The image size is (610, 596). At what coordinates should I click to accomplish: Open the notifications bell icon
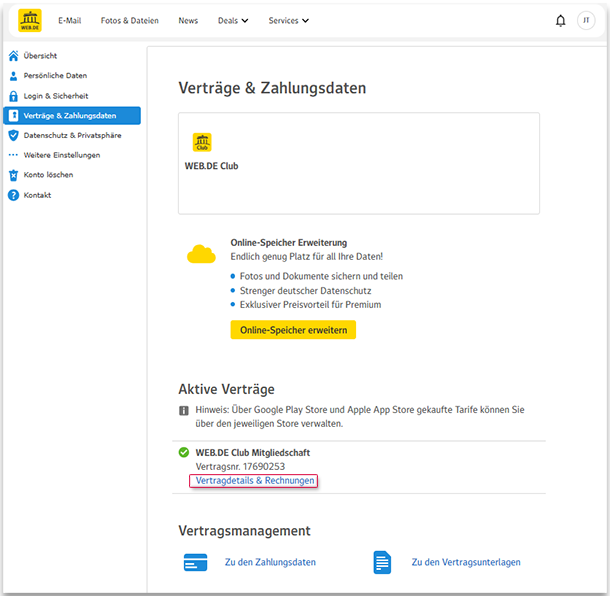[x=560, y=21]
